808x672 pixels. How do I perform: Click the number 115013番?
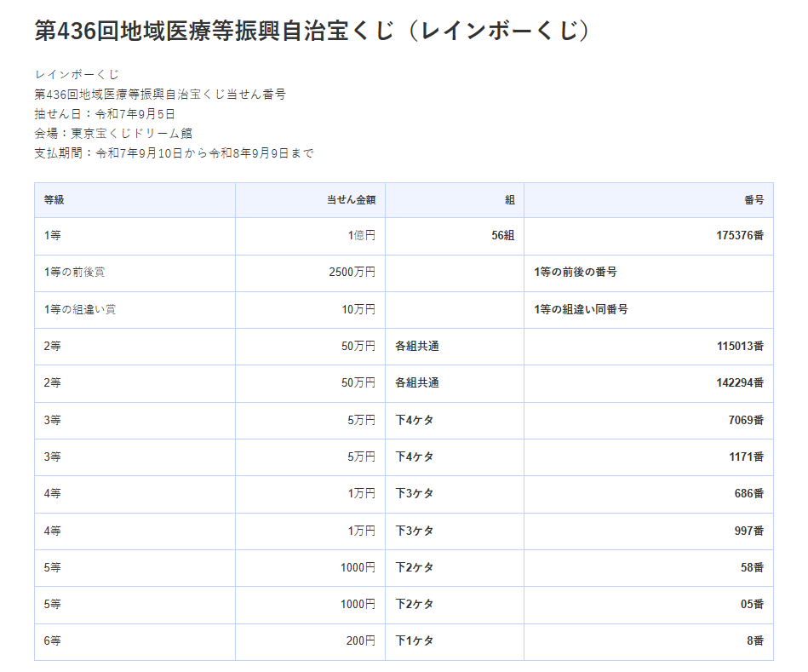tap(740, 347)
